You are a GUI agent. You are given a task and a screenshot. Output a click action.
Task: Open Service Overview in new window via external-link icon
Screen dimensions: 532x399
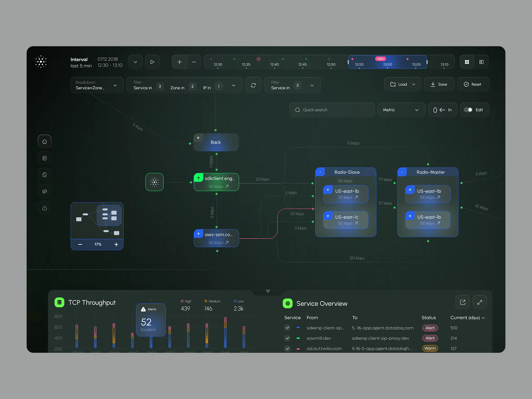pos(462,302)
